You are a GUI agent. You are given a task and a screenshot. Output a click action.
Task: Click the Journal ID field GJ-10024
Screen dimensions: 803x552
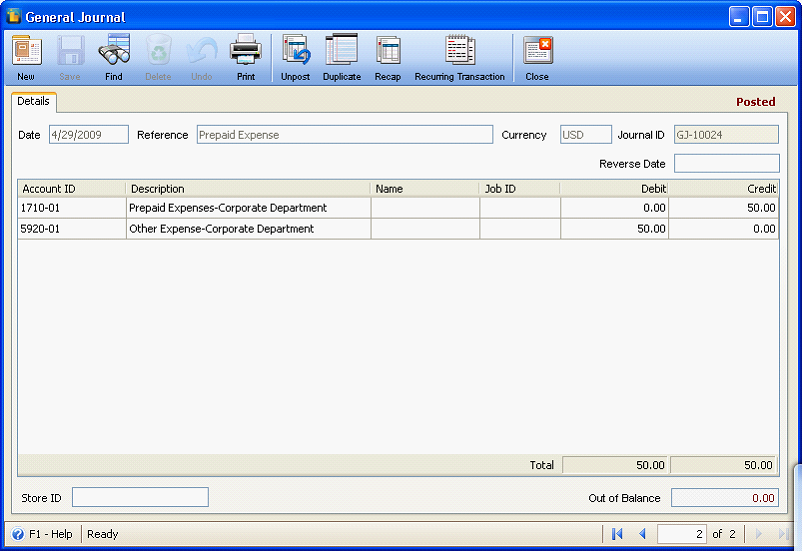[726, 135]
